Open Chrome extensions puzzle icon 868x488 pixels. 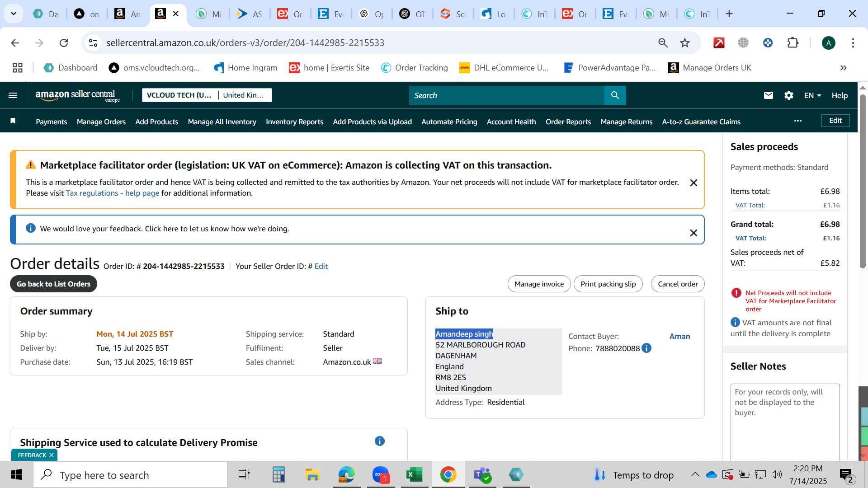click(793, 43)
